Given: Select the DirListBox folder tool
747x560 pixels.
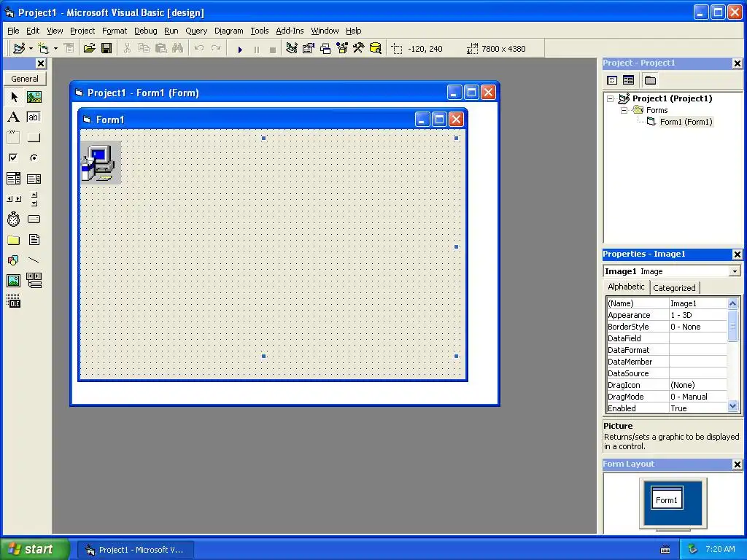Looking at the screenshot, I should coord(14,240).
